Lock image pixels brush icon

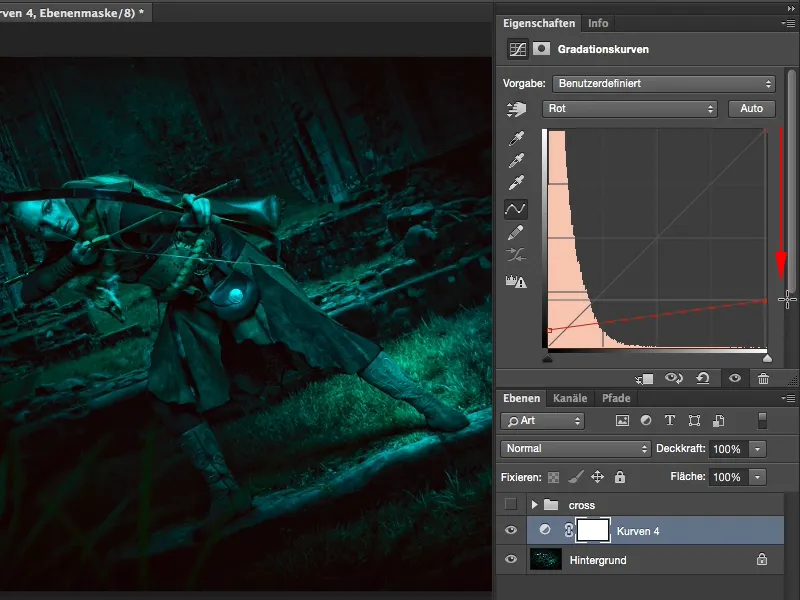(576, 477)
